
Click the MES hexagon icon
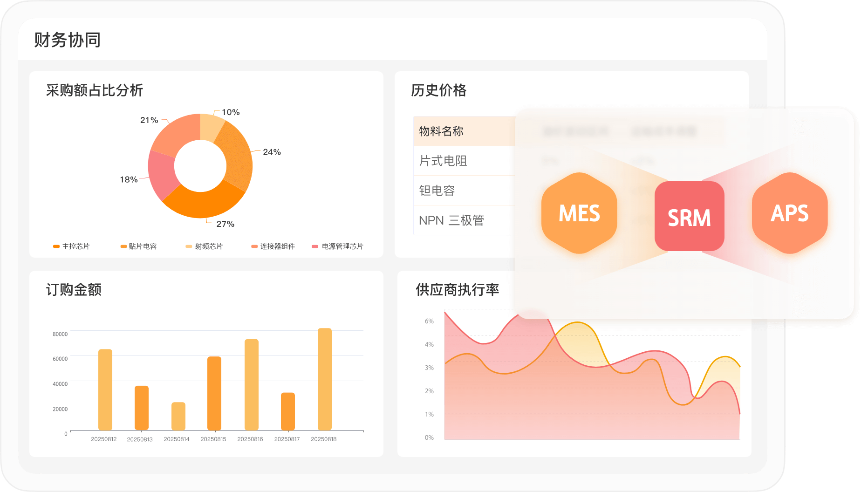point(579,213)
